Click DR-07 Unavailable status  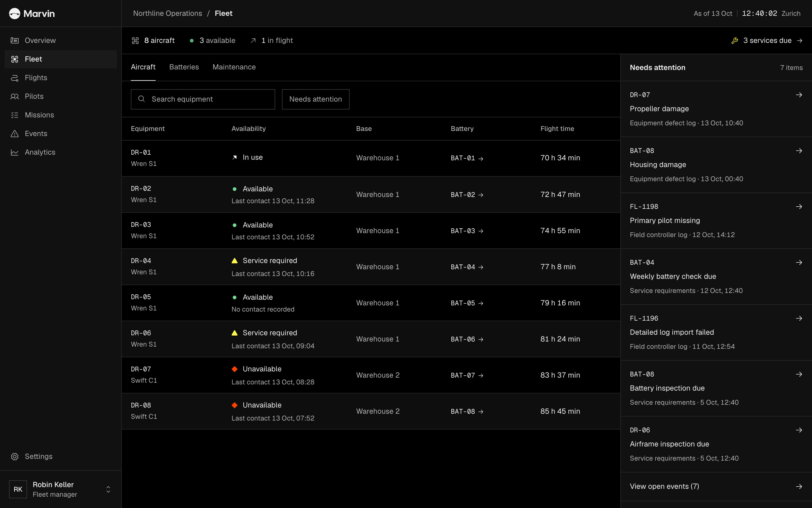point(257,369)
